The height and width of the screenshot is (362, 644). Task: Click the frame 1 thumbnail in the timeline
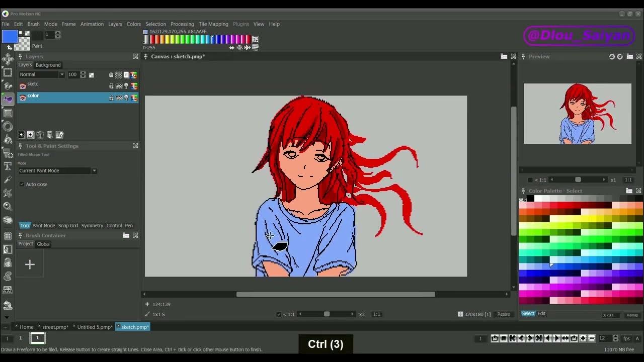point(37,338)
